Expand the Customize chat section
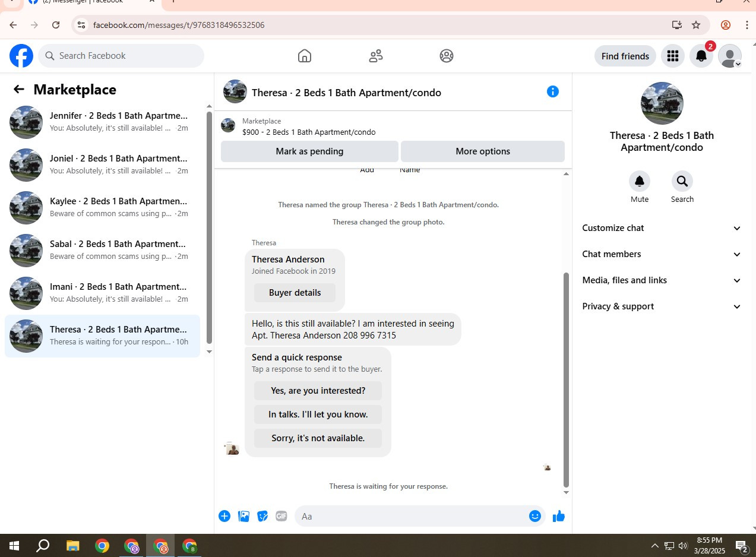Viewport: 756px width, 557px height. 662,228
